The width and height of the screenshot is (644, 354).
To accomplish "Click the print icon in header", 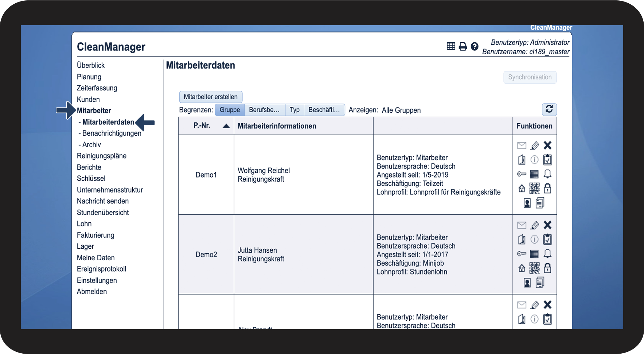I will coord(462,46).
